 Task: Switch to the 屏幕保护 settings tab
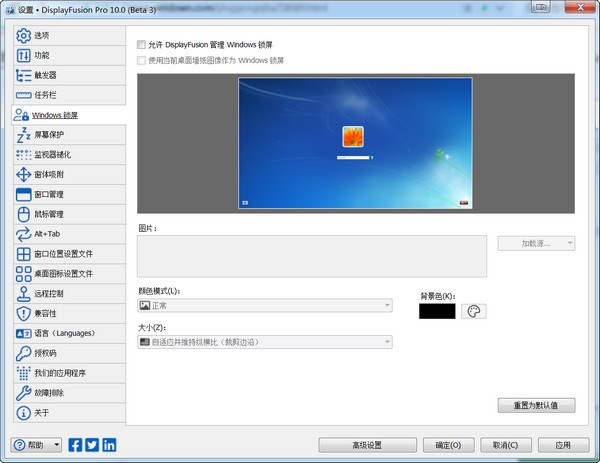point(69,135)
